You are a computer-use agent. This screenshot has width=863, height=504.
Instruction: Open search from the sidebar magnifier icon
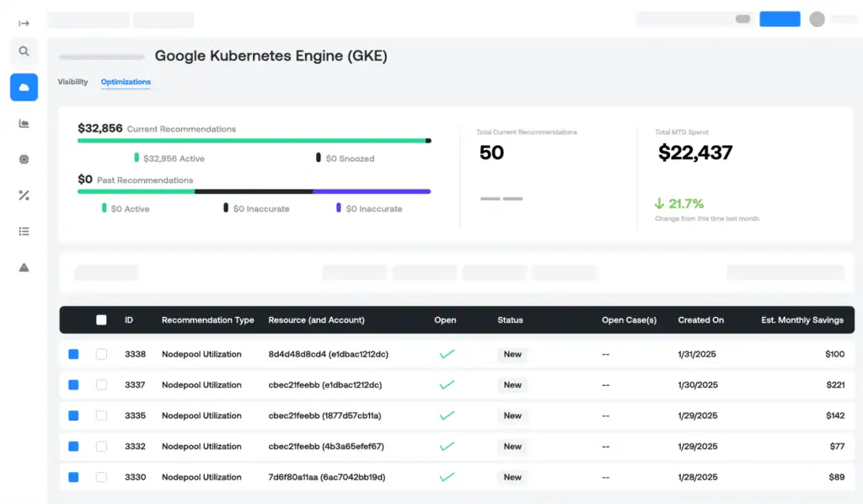(24, 51)
